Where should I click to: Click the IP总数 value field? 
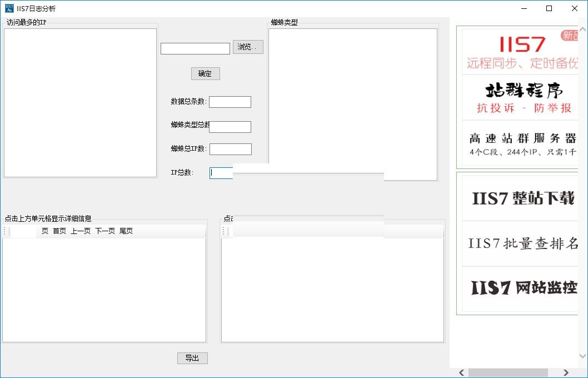tap(221, 173)
